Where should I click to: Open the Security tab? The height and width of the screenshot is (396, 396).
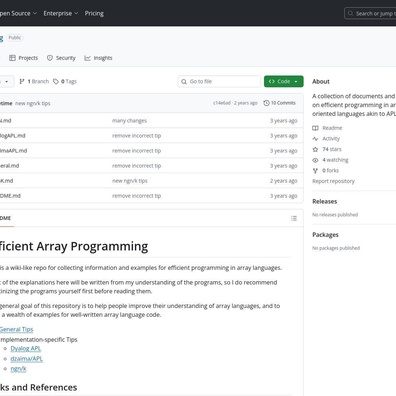[61, 58]
